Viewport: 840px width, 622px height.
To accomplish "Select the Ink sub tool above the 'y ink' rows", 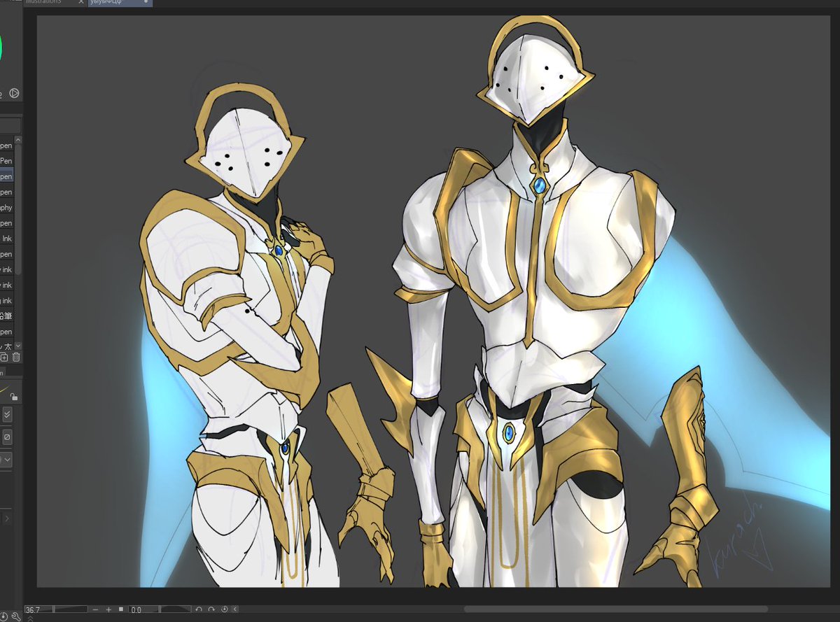I will pos(6,239).
